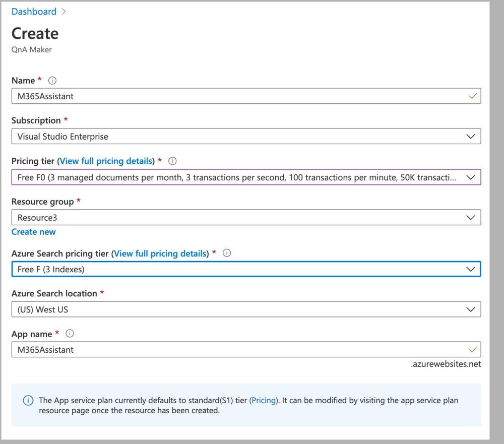The width and height of the screenshot is (504, 444).
Task: Click the info icon in the App service plan notice
Action: [x=28, y=401]
